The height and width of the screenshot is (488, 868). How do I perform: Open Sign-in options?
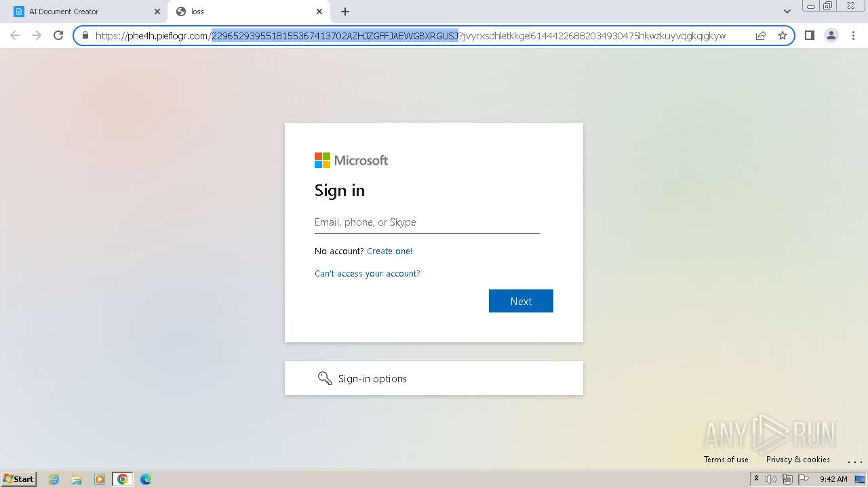coord(434,378)
